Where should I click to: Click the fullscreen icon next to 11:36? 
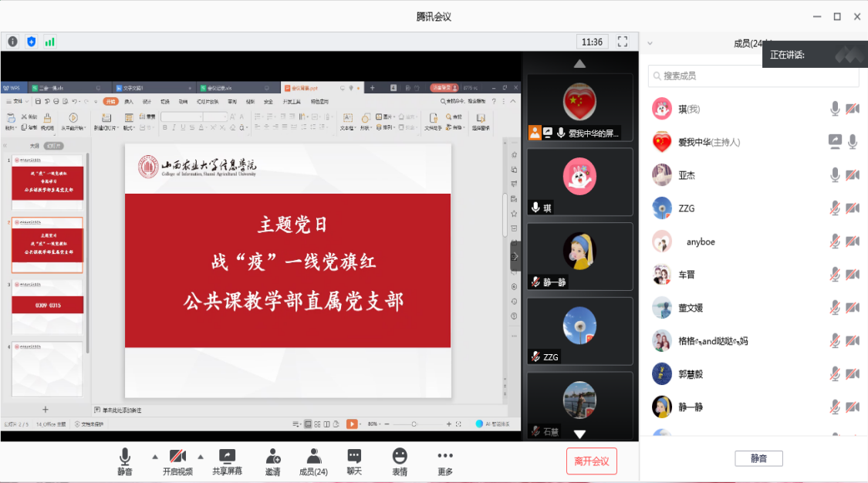coord(623,42)
